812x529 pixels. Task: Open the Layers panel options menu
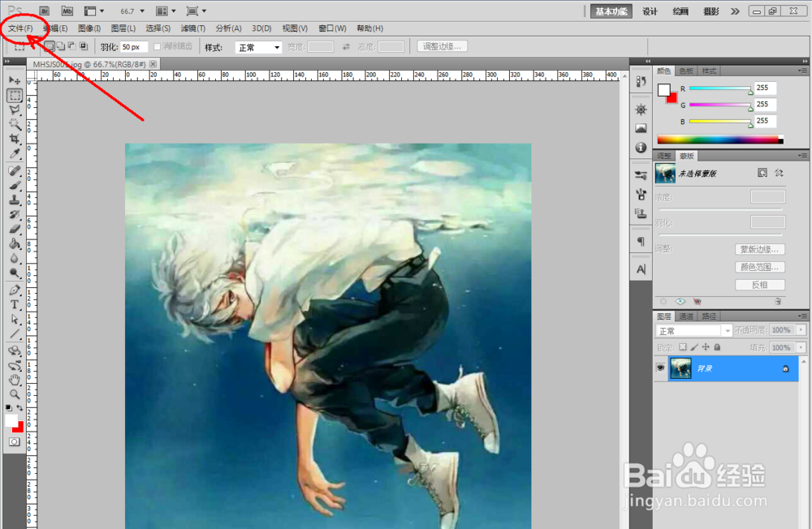tap(802, 316)
